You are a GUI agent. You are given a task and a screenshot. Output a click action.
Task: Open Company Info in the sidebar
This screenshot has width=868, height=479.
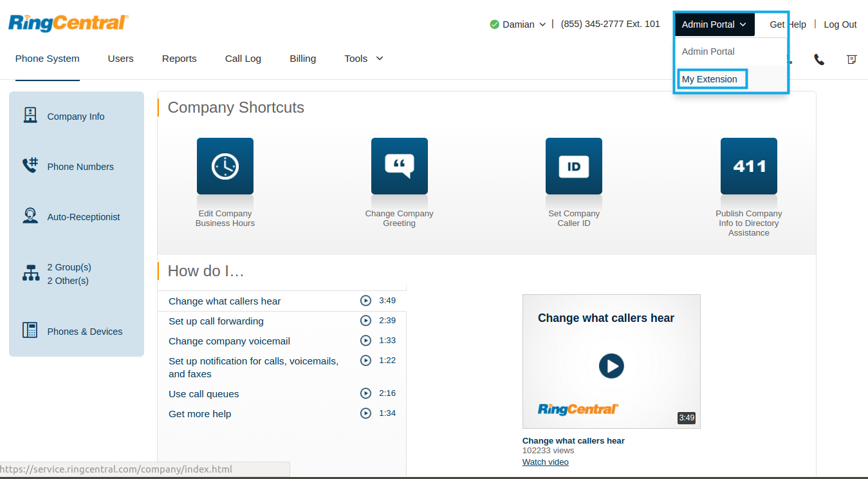[76, 117]
